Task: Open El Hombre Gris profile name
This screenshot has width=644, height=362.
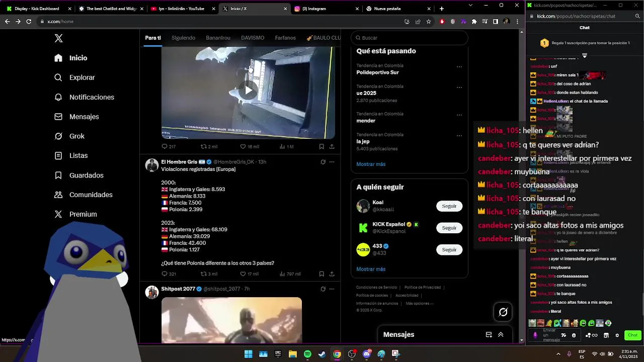Action: (x=179, y=162)
